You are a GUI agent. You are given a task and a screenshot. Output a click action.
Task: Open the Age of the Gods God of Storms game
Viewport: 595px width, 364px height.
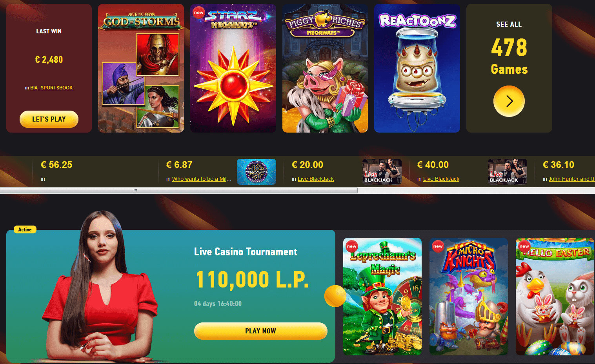point(141,68)
